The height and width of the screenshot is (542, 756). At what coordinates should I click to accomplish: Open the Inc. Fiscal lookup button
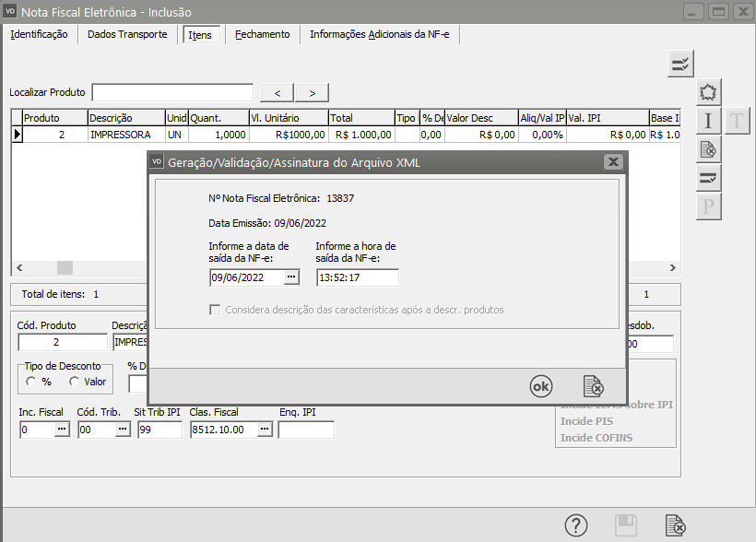tap(61, 430)
